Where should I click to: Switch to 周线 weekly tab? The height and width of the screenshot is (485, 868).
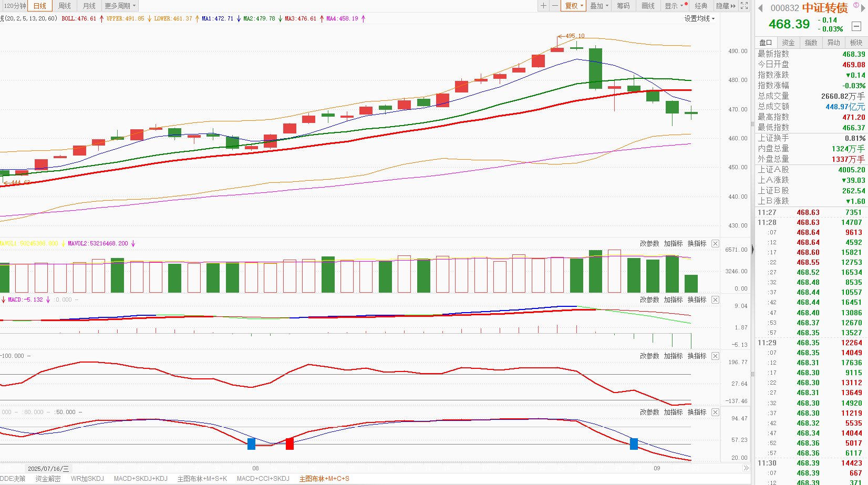(x=65, y=6)
